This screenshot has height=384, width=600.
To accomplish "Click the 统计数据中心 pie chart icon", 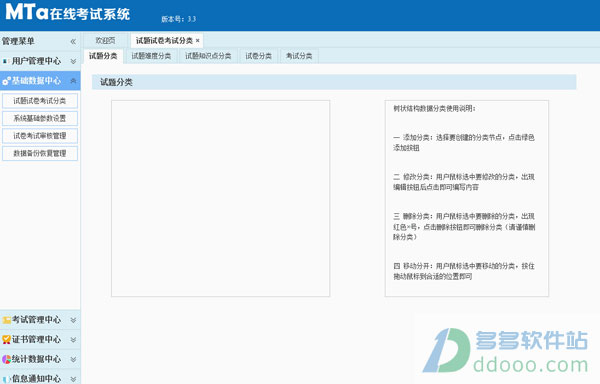I will [x=6, y=359].
